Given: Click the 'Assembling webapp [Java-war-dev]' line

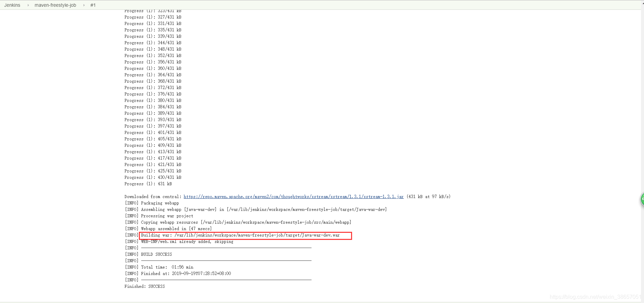Looking at the screenshot, I should tap(256, 210).
